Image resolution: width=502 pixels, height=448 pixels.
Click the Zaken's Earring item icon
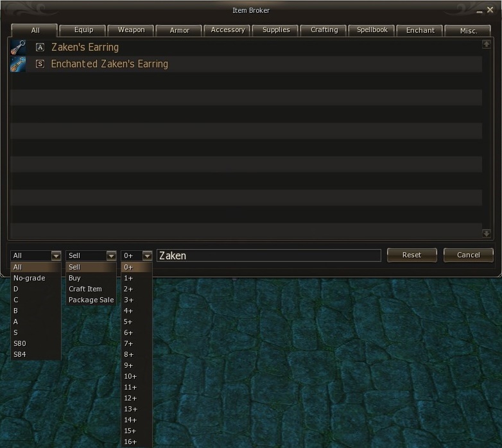18,47
